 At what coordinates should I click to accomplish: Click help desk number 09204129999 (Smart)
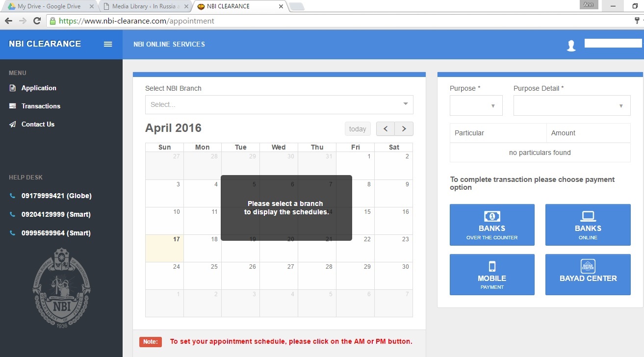tap(56, 215)
